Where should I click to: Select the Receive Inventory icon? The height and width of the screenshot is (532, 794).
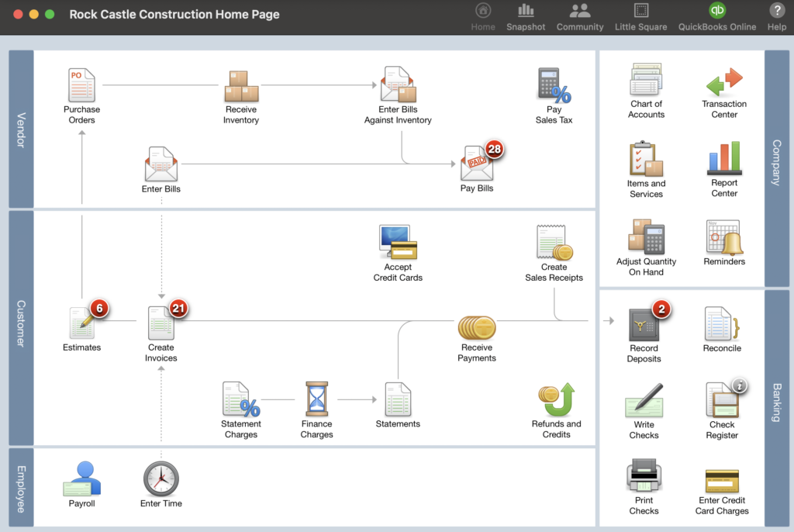[x=240, y=85]
